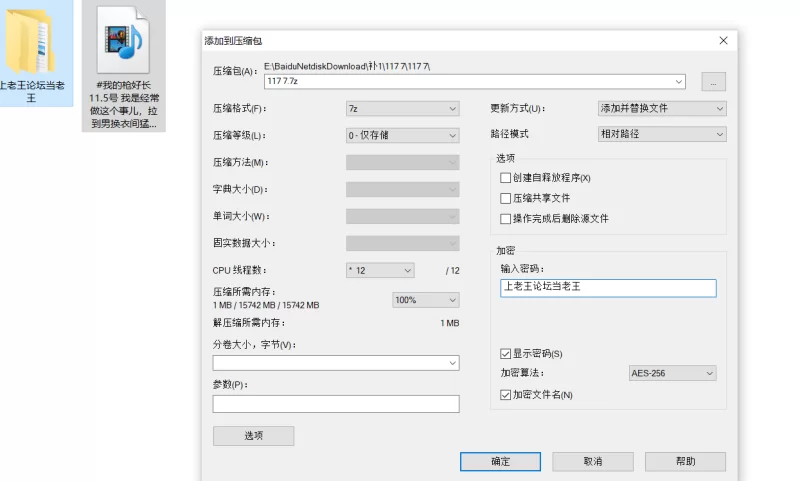800x481 pixels.
Task: Open the path mode dropdown
Action: (x=662, y=134)
